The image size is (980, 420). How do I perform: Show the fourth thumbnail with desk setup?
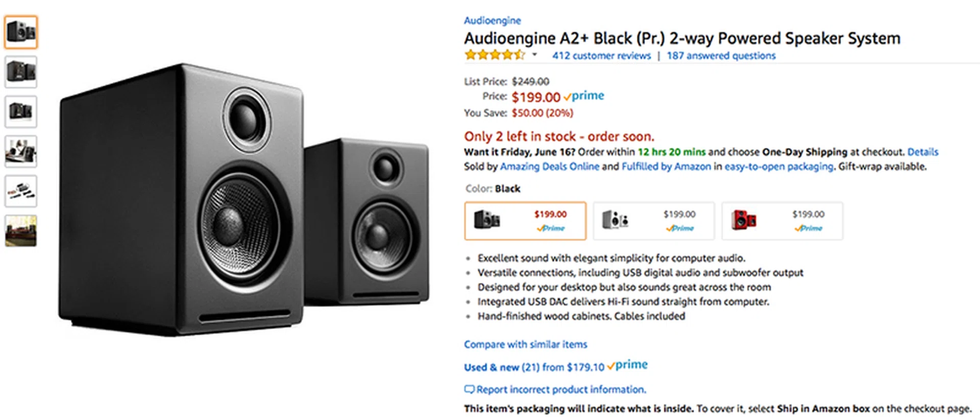(21, 151)
